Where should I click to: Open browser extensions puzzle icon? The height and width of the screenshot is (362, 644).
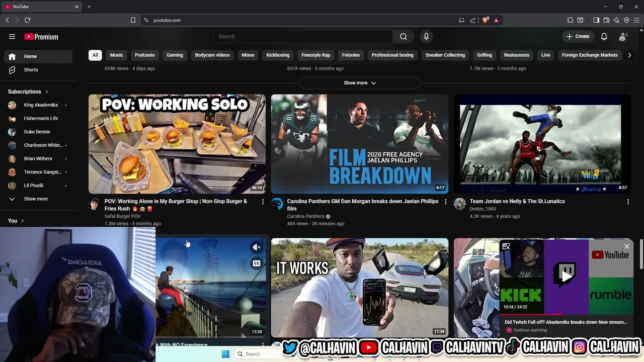click(x=570, y=20)
